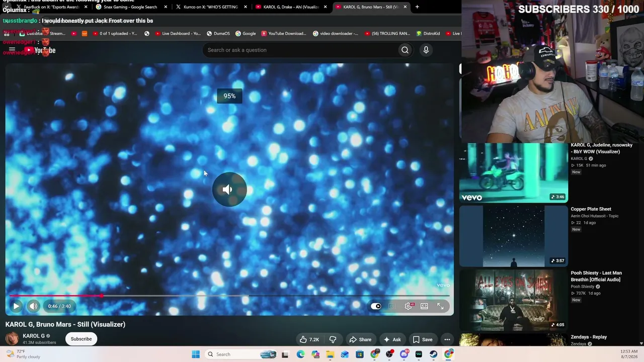Open the DistroKid bookmark
This screenshot has height=362, width=644.
(x=428, y=34)
